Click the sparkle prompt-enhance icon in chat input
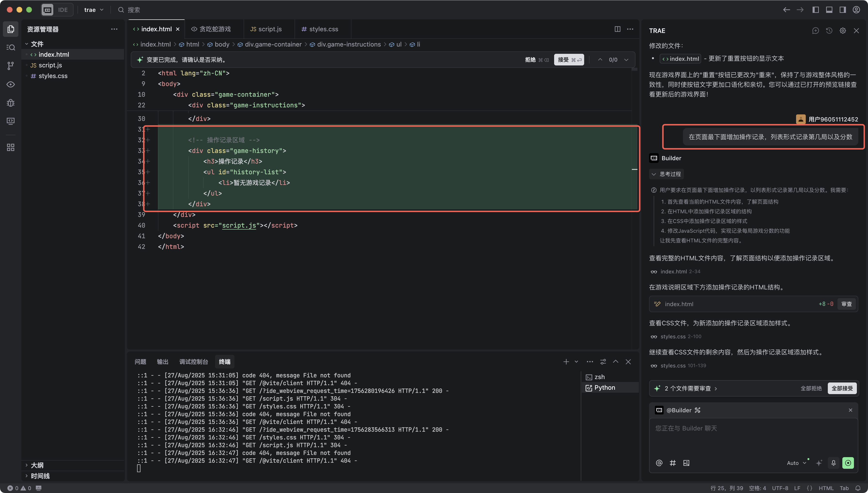Screen dimensions: 868x493 819,463
